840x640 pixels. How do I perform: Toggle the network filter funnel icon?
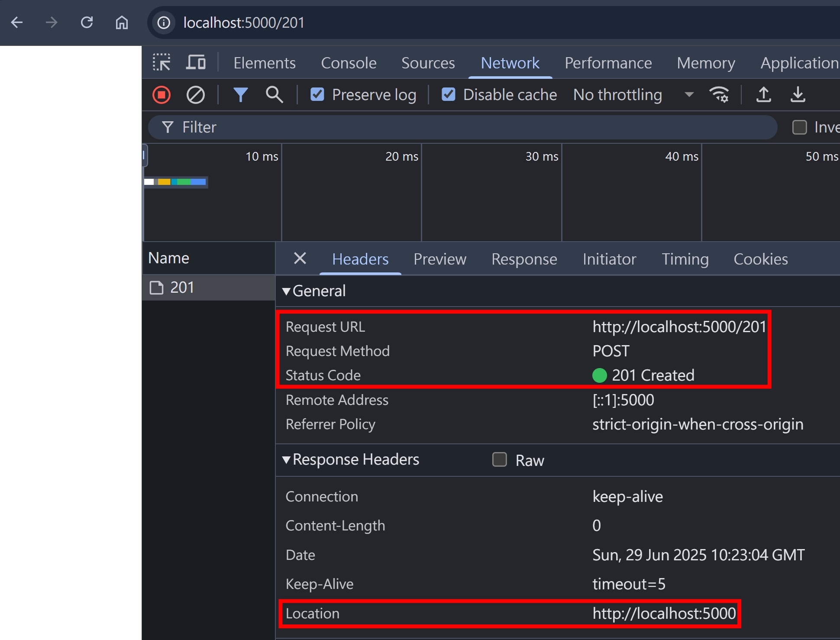pyautogui.click(x=240, y=95)
